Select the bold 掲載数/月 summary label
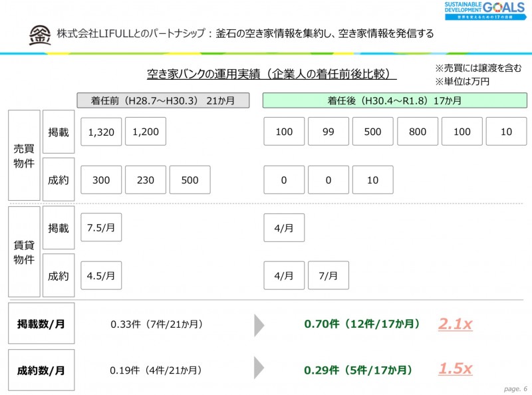The width and height of the screenshot is (532, 395). (x=41, y=324)
